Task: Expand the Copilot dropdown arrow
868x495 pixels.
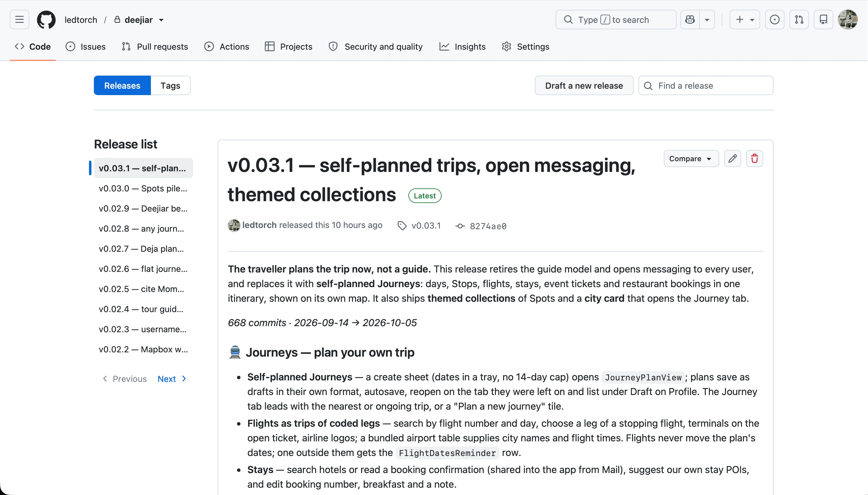Action: 707,20
